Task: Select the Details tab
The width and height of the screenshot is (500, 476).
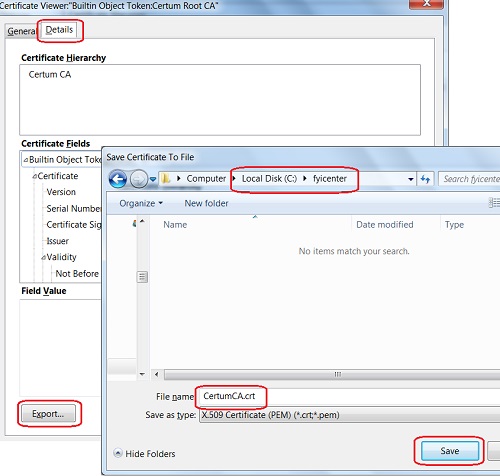Action: pyautogui.click(x=59, y=30)
